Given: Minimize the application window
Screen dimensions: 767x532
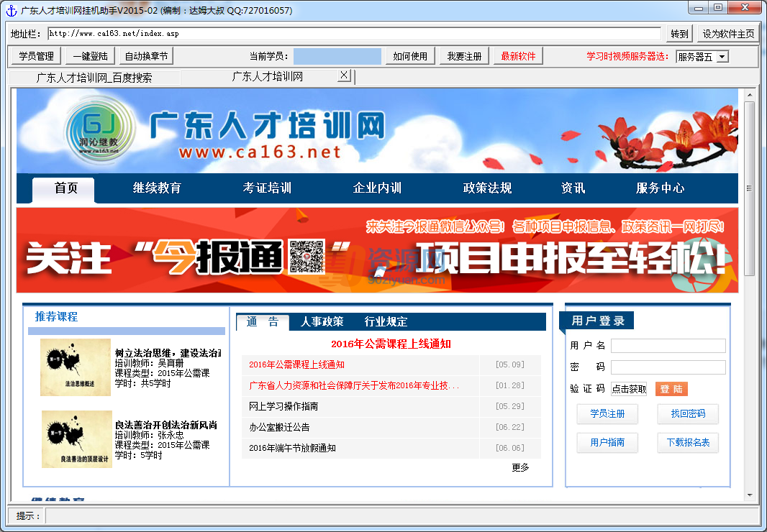Looking at the screenshot, I should click(x=699, y=7).
